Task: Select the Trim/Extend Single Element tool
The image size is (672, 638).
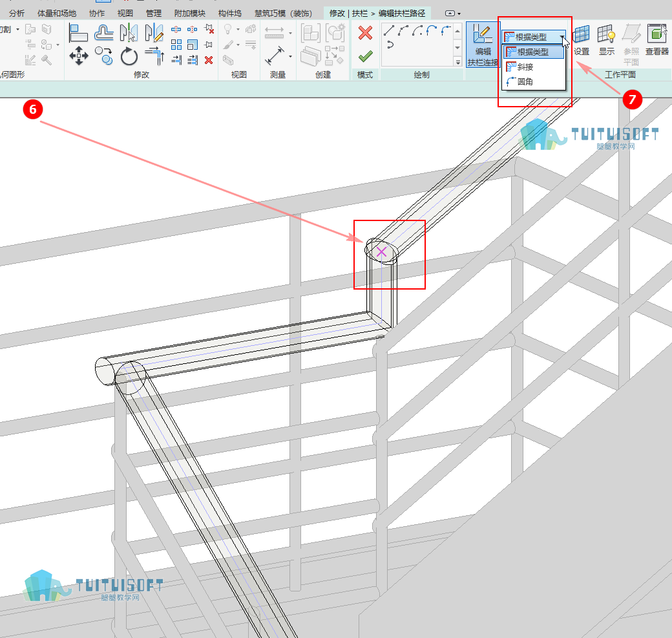Action: click(x=176, y=60)
